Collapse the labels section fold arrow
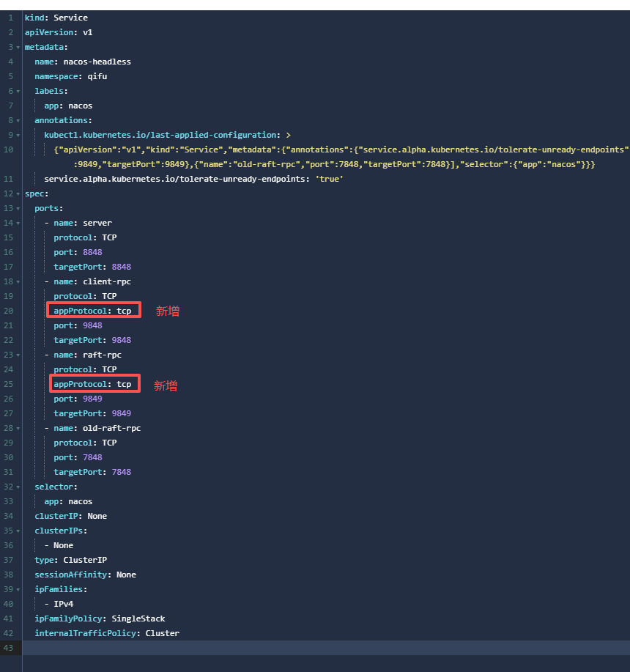Viewport: 630px width, 672px height. [x=18, y=91]
